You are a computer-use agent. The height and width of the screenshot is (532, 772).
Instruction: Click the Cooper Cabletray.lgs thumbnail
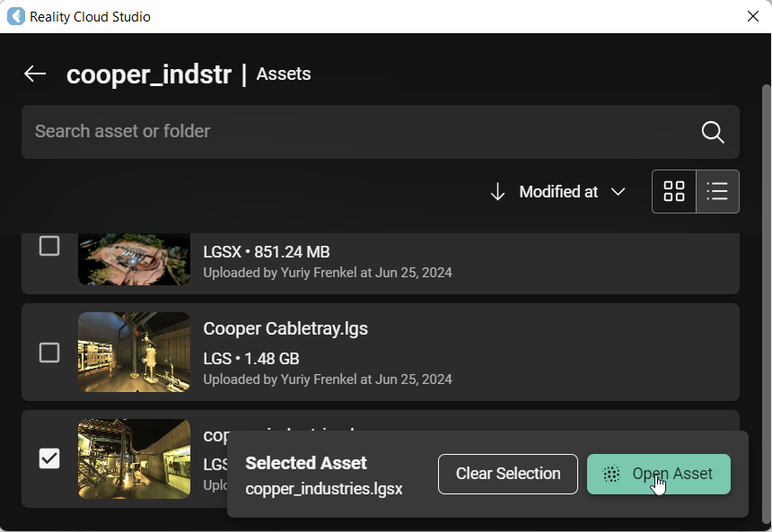[x=134, y=352]
